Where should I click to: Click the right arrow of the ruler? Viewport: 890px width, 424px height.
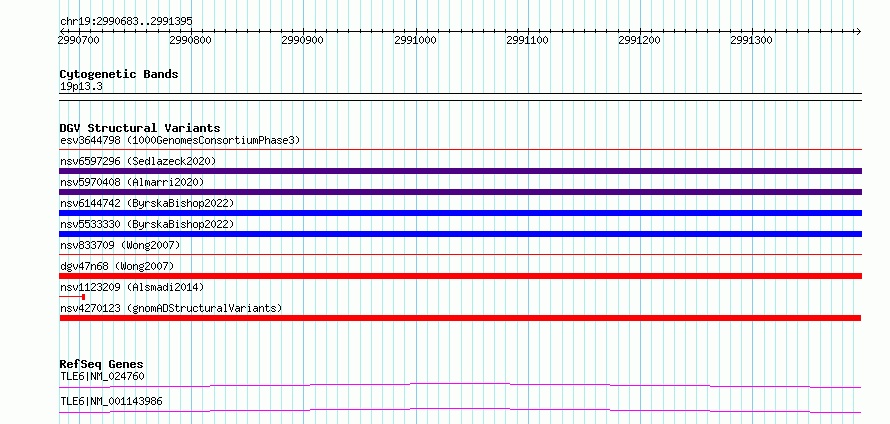(x=858, y=31)
